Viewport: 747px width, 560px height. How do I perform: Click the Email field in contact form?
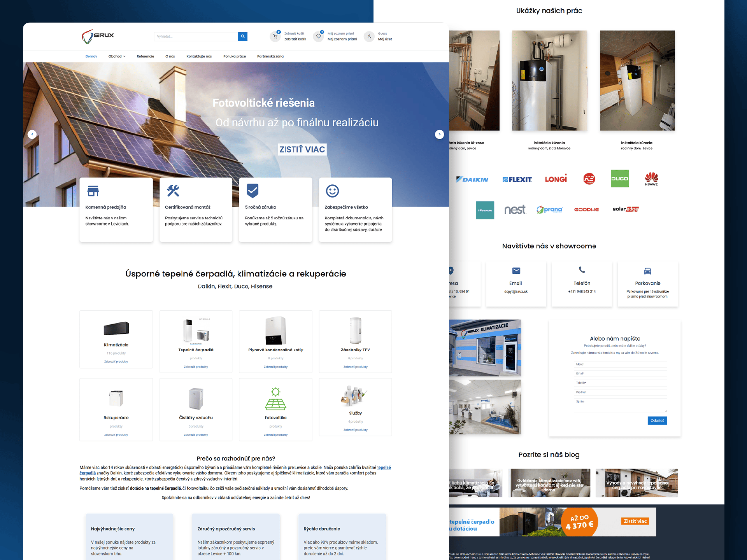[x=620, y=373]
